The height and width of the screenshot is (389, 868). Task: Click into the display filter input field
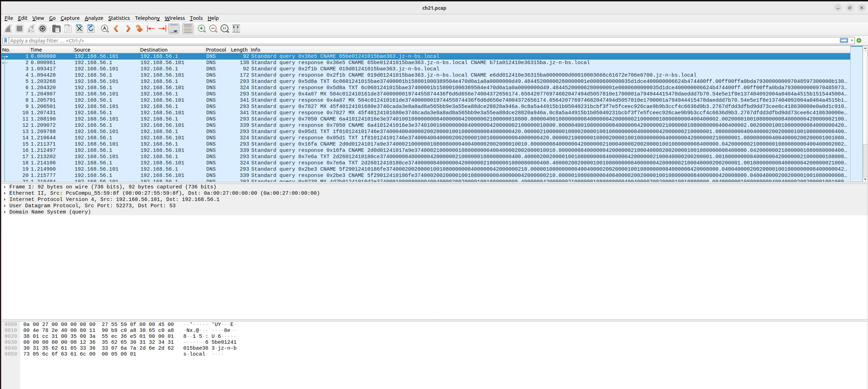[423, 41]
